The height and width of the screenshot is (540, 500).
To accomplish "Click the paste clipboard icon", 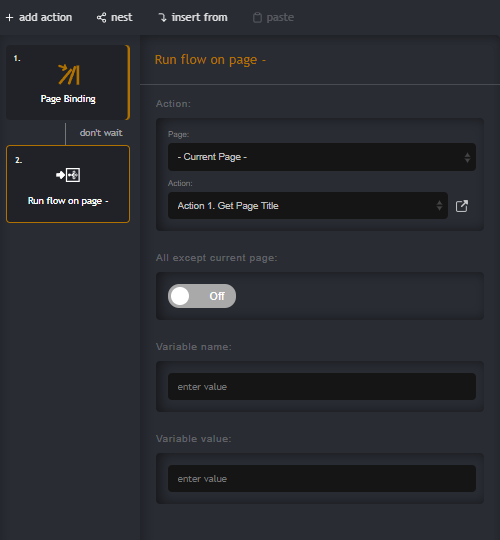I will [x=257, y=18].
